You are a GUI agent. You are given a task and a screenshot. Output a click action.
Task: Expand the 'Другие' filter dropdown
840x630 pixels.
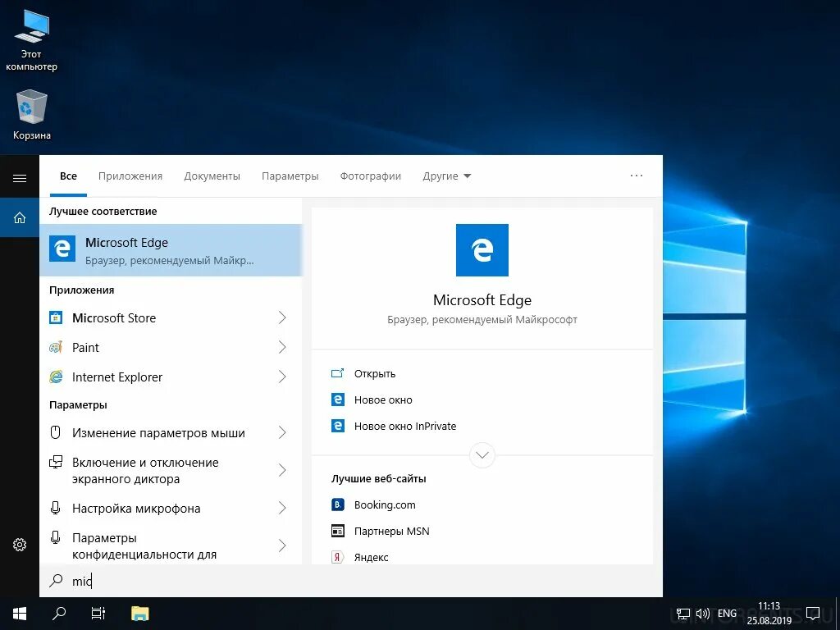point(447,176)
